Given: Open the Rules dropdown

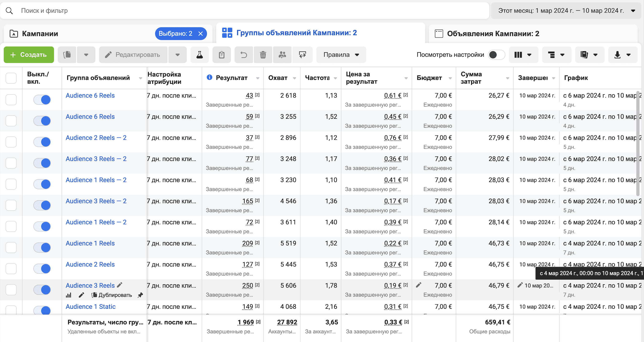Looking at the screenshot, I should (x=341, y=55).
